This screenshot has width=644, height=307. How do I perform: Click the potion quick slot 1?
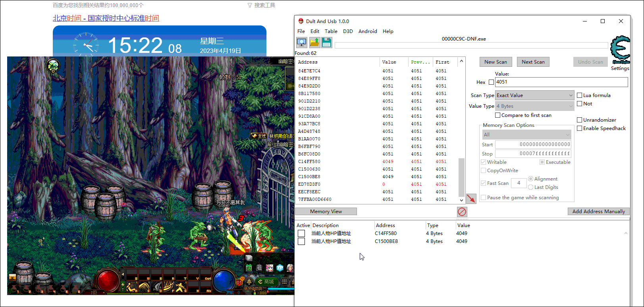click(x=14, y=288)
